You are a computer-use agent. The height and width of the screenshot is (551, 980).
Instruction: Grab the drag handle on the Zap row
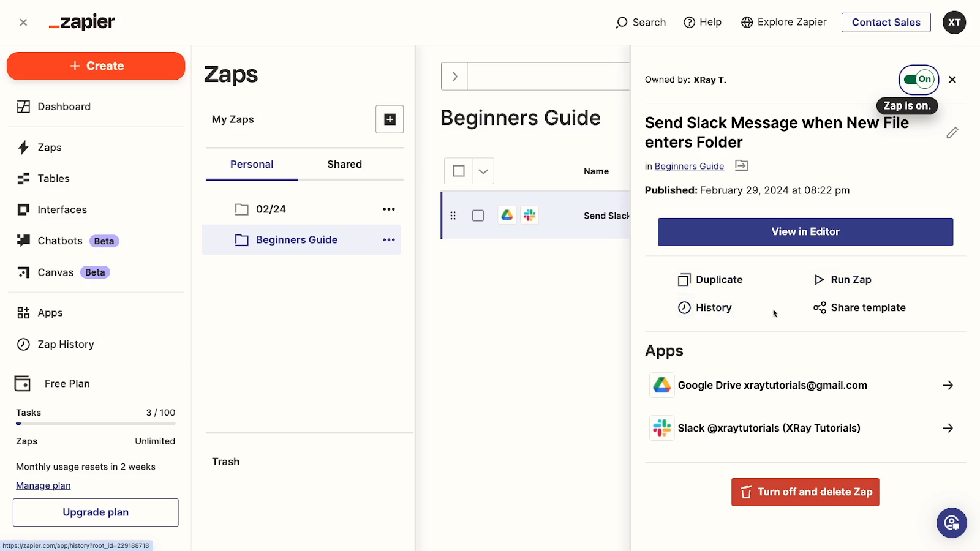[453, 216]
